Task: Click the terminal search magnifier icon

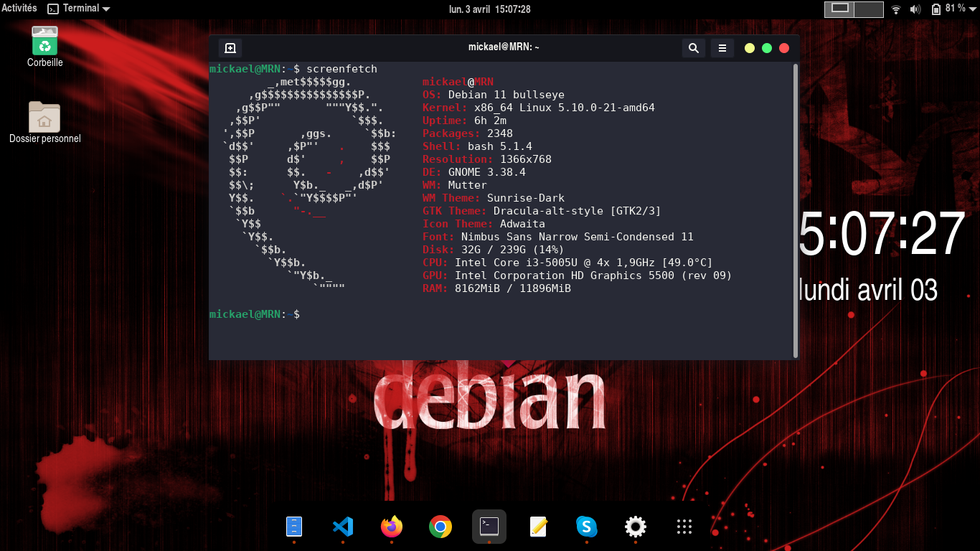Action: (693, 48)
